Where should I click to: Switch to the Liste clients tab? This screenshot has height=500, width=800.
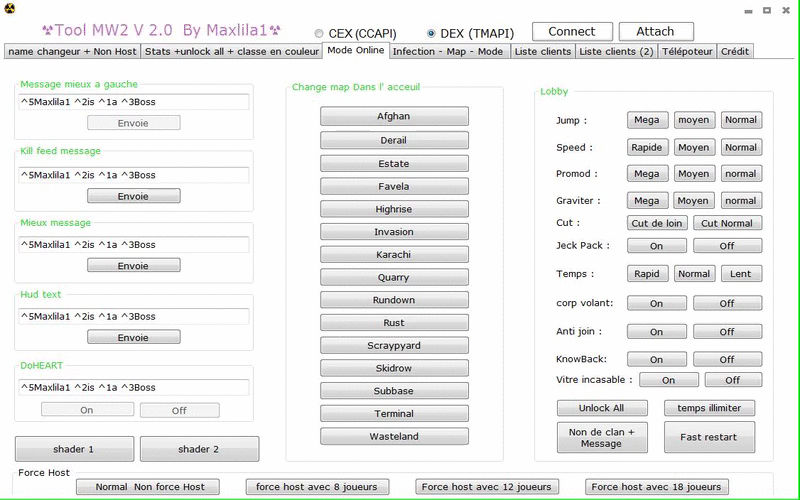click(543, 52)
